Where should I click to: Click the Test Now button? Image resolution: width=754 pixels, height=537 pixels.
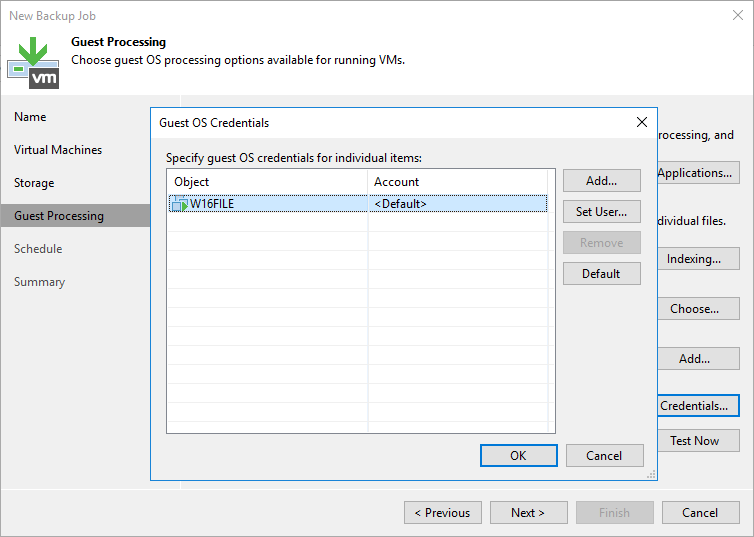[x=694, y=441]
